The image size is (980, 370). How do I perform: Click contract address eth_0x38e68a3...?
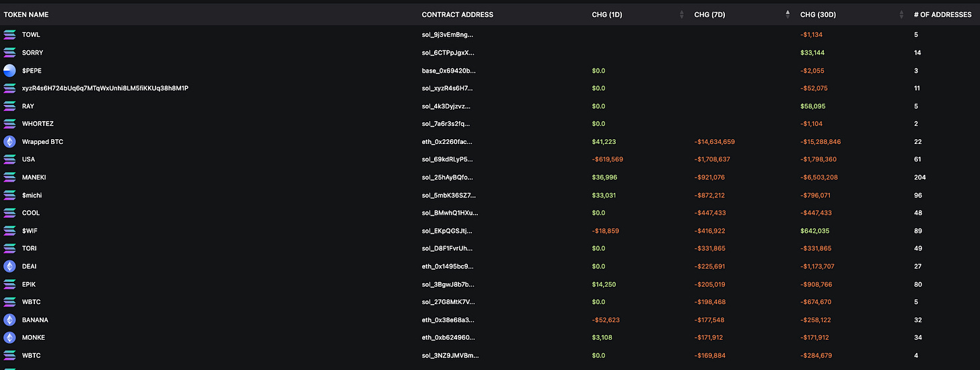[x=448, y=320]
